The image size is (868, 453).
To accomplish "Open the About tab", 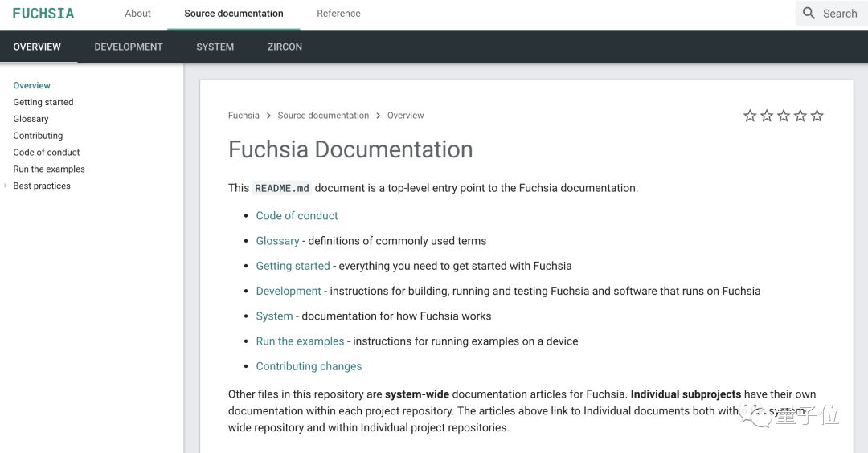I will tap(137, 14).
